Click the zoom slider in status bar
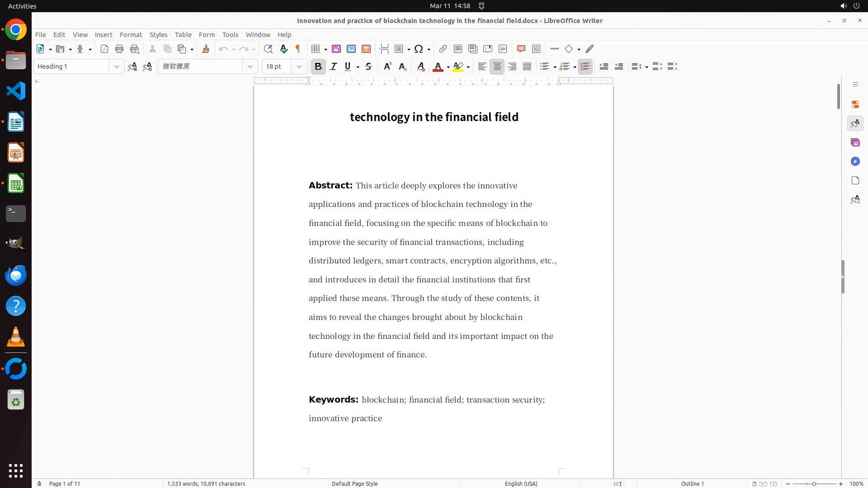 [814, 483]
